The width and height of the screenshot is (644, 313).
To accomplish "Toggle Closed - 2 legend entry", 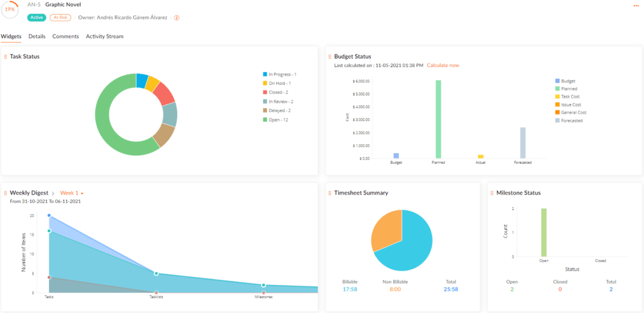I will click(x=275, y=92).
